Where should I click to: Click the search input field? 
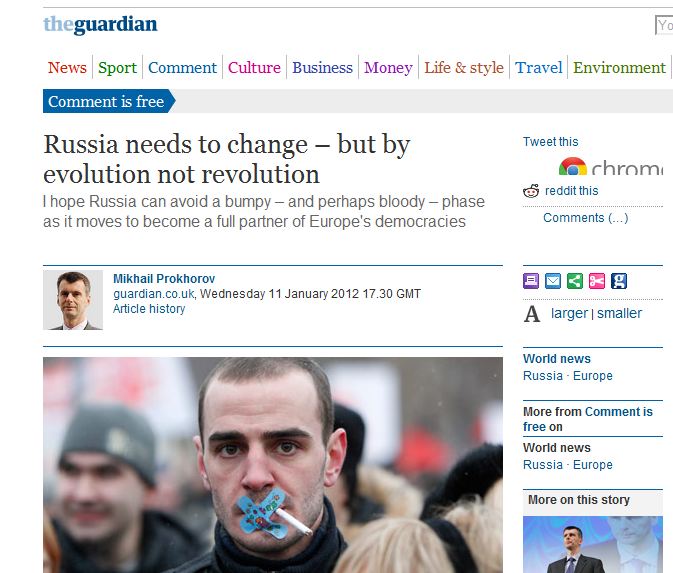coord(664,25)
